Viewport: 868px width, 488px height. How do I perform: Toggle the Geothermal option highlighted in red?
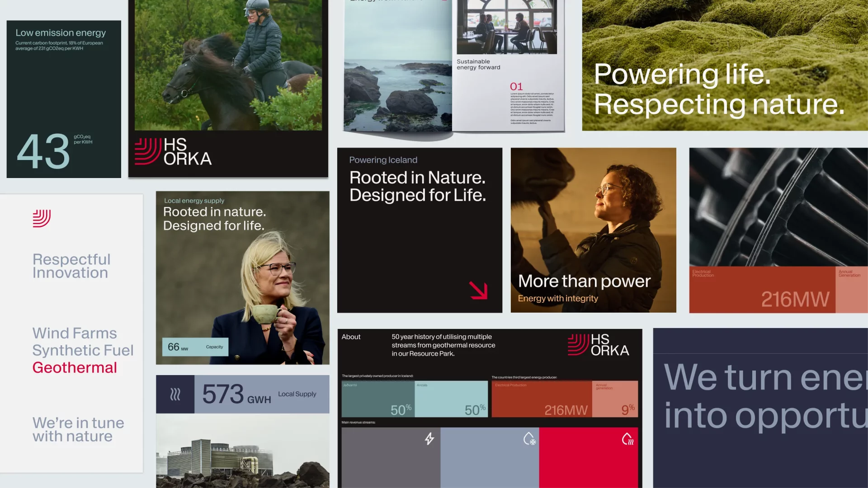[74, 367]
